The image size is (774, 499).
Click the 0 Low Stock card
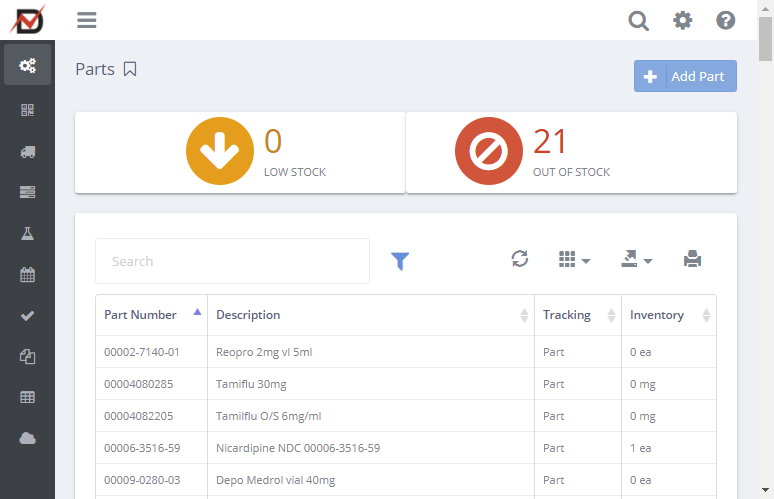(240, 152)
